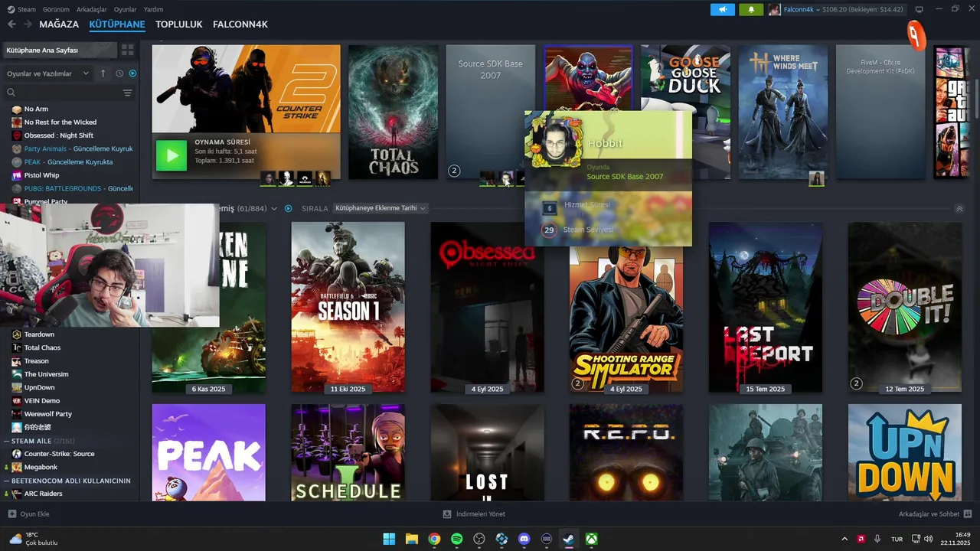Open the Windows Start menu
Screen dimensions: 980x551
[389, 539]
